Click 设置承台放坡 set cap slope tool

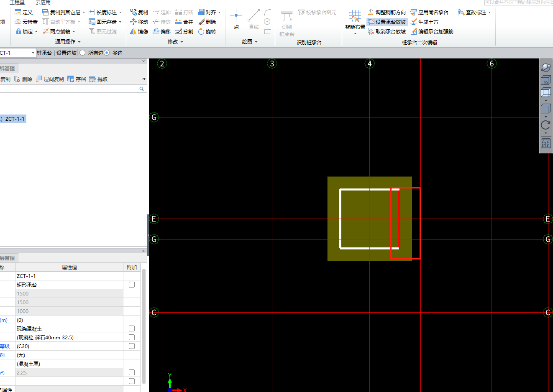[x=387, y=22]
